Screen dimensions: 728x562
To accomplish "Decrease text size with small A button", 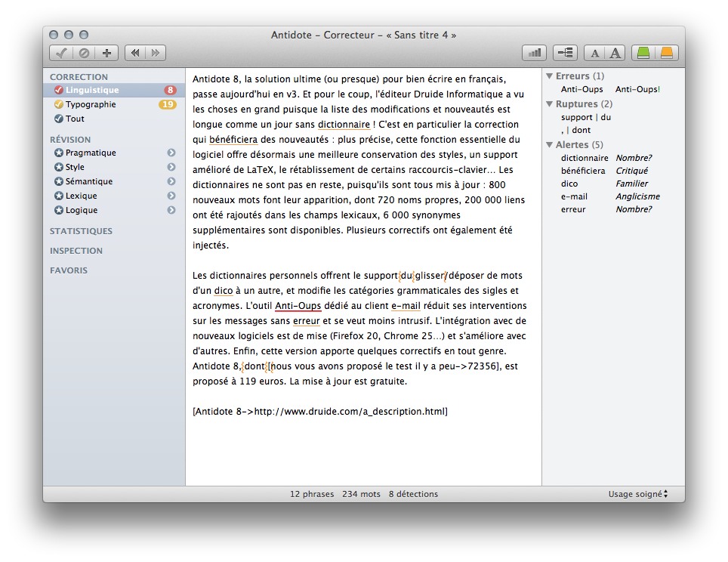I will click(595, 53).
